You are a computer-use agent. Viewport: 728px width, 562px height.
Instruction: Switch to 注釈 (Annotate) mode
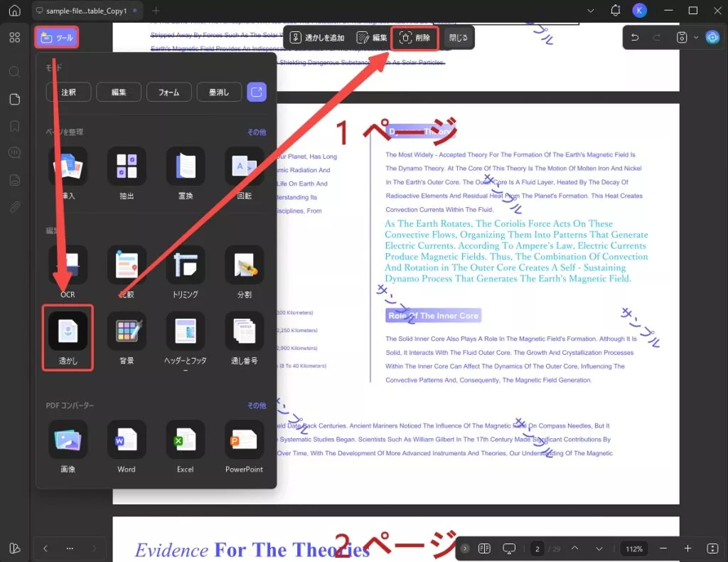click(x=68, y=92)
